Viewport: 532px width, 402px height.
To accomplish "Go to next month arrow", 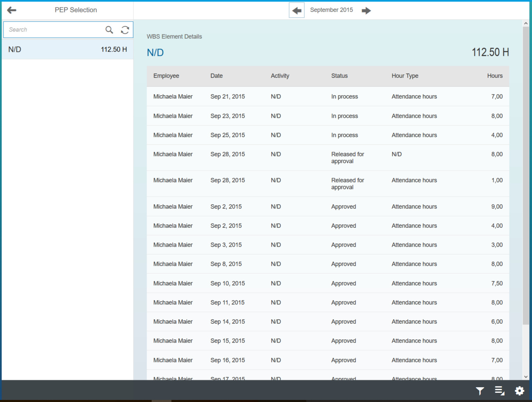I will point(366,10).
